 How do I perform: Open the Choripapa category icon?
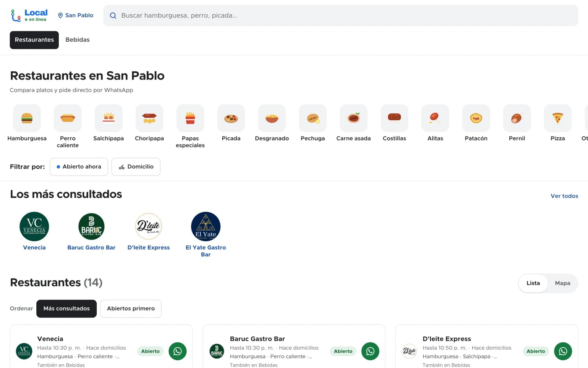(x=149, y=118)
